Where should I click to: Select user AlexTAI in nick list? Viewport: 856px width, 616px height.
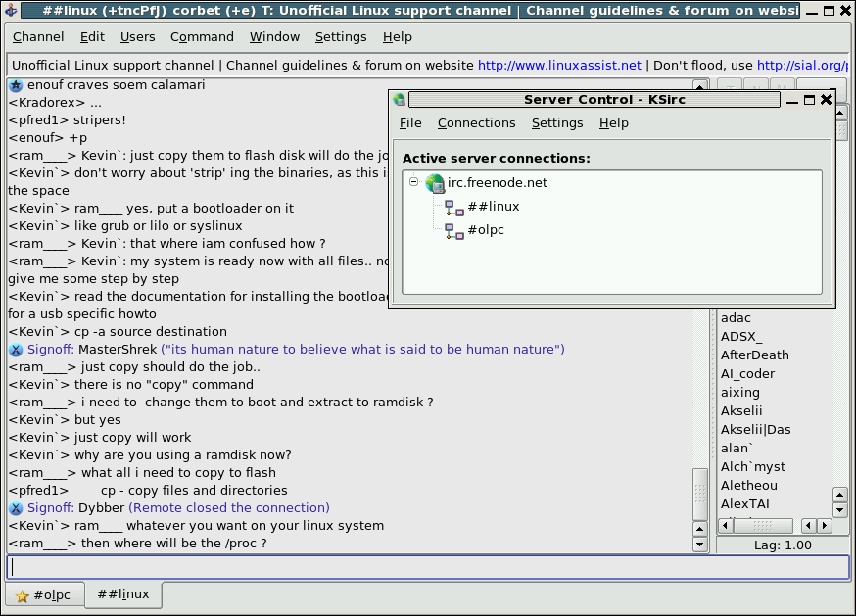745,503
